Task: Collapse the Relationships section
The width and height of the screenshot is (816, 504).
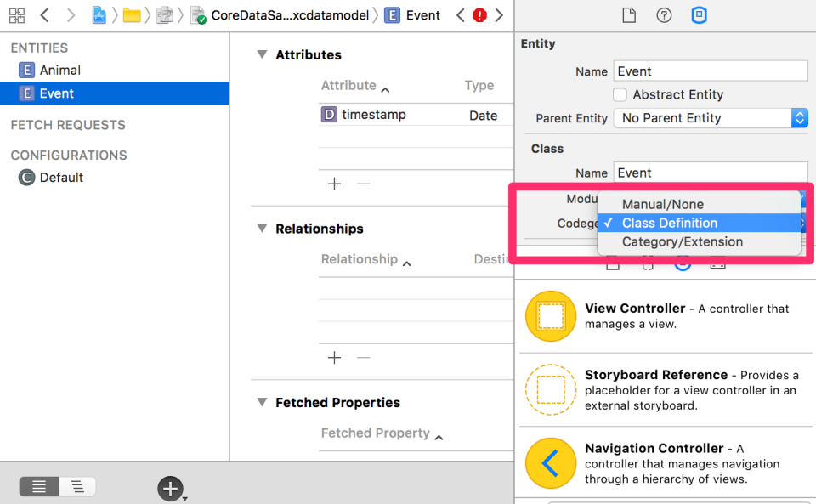Action: tap(261, 229)
